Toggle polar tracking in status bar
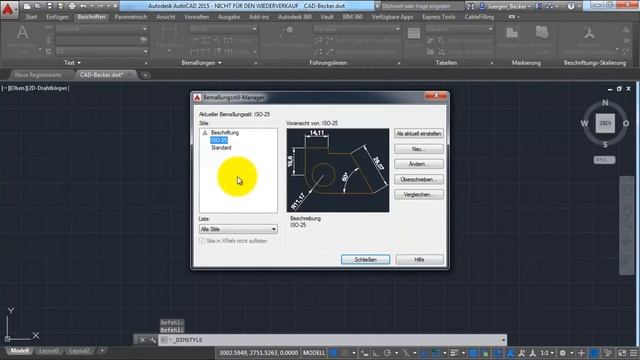This screenshot has width=640, height=360. [x=387, y=353]
